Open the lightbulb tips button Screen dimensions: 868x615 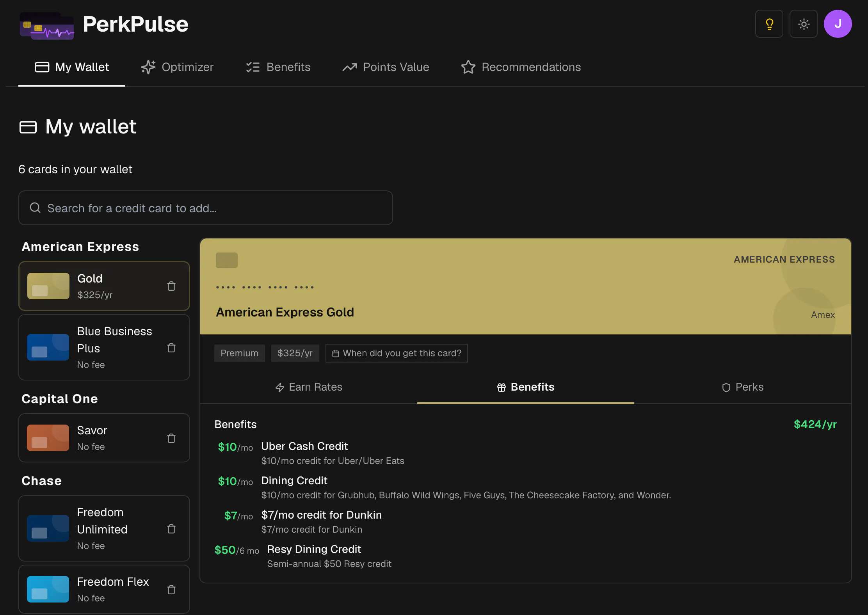[769, 24]
